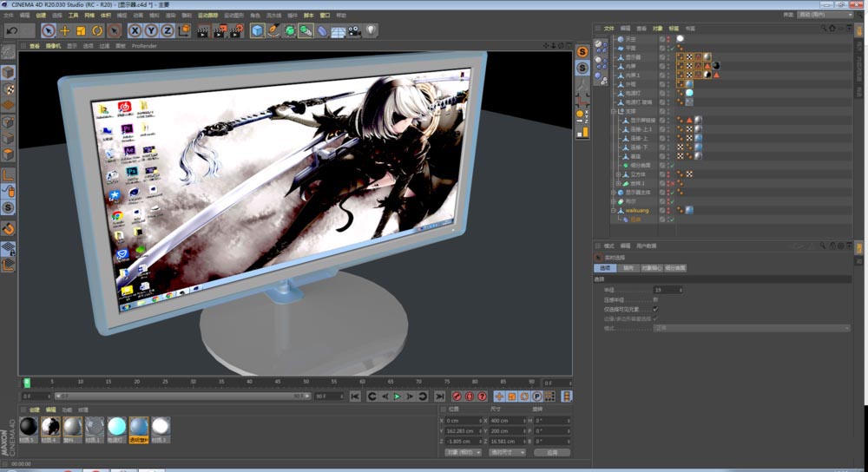Switch to the 轴向 tab
The height and width of the screenshot is (472, 868).
tap(628, 269)
